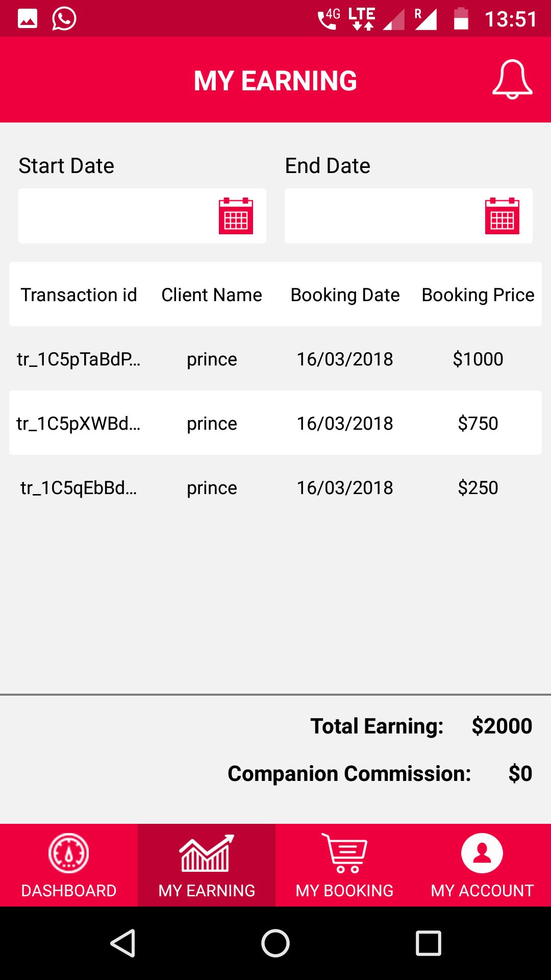Viewport: 551px width, 980px height.
Task: Select the $750 transaction row
Action: [275, 423]
